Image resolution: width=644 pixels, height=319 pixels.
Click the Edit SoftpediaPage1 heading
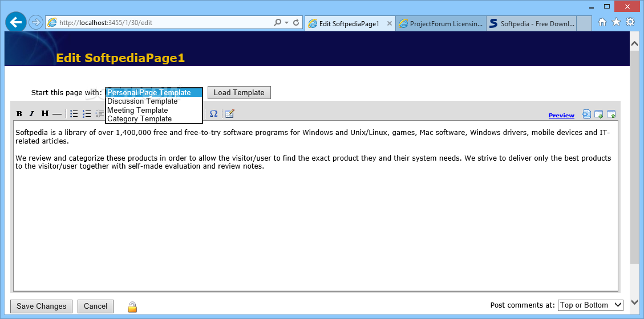120,58
